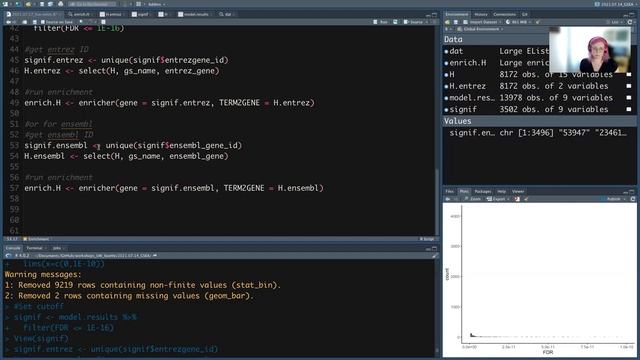Clear all plots with the broom icon
This screenshot has width=640, height=360.
tap(526, 199)
